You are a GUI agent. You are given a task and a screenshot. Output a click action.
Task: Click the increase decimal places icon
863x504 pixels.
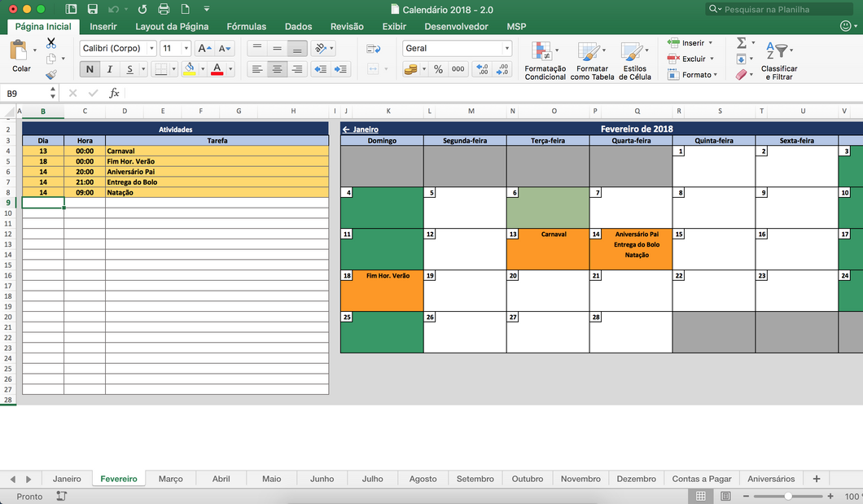coord(483,69)
